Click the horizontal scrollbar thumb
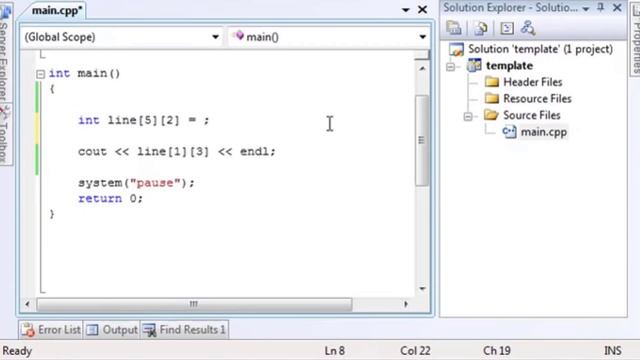Image resolution: width=640 pixels, height=360 pixels. point(194,304)
